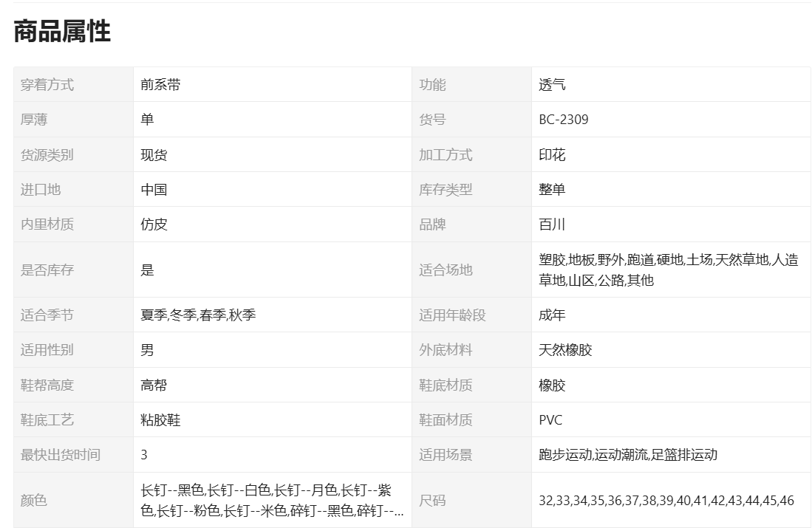Click the 鞋面材质 value PVC
This screenshot has width=812, height=528.
(x=550, y=420)
